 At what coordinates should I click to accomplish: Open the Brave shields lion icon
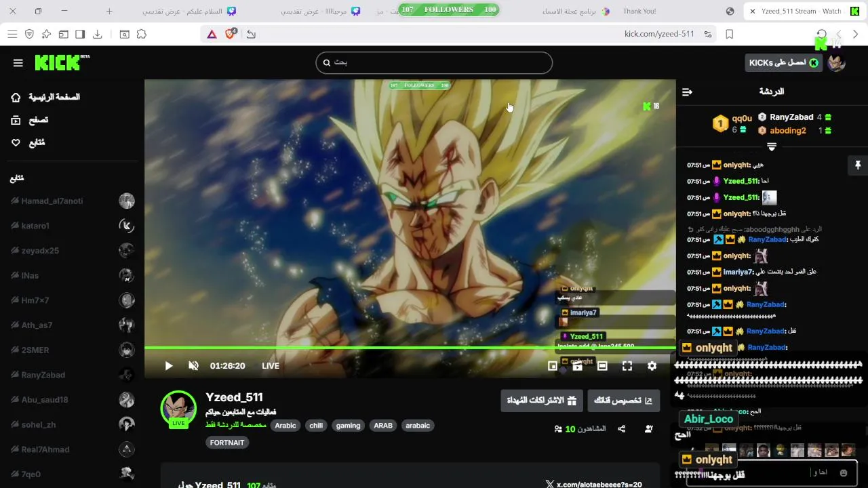point(231,34)
